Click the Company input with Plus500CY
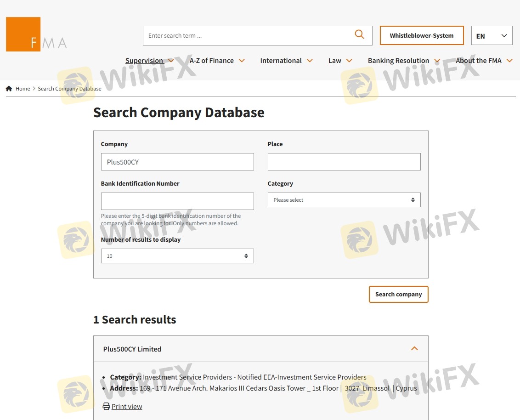The image size is (520, 420). (177, 162)
